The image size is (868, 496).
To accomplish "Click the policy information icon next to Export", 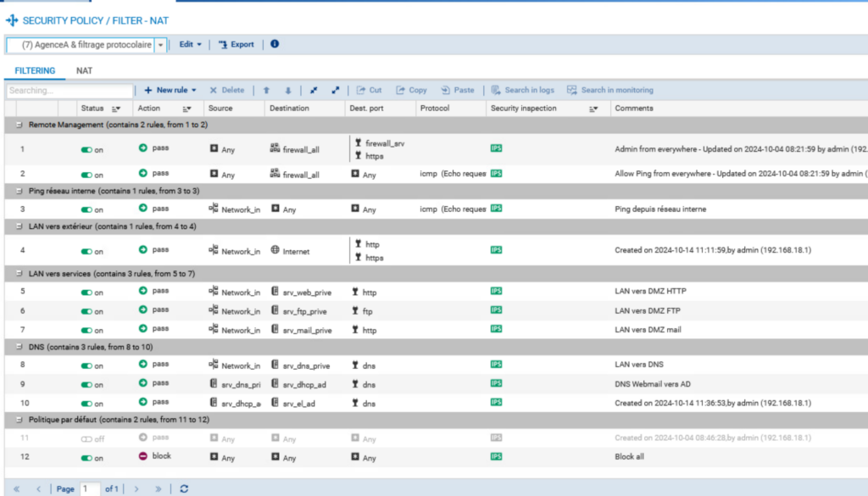I will tap(275, 44).
